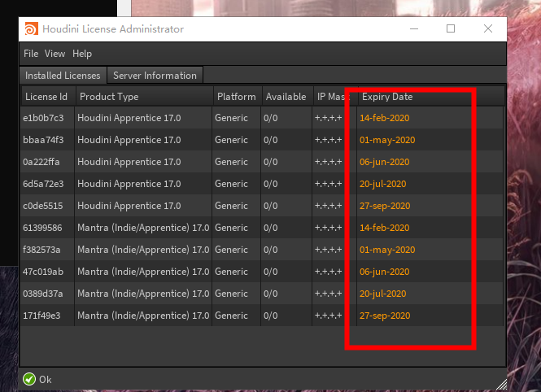Select license row 0a222ffa

[262, 162]
